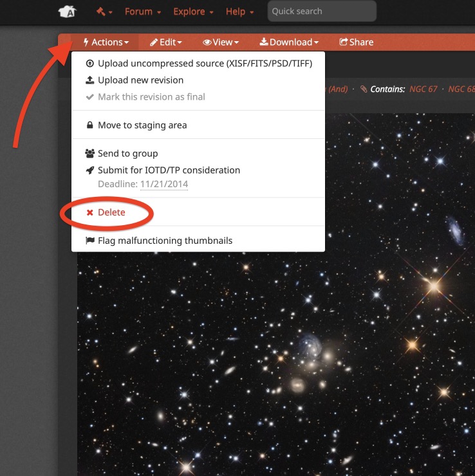Image resolution: width=475 pixels, height=476 pixels.
Task: Click the checkmark icon for final revision
Action: (x=89, y=97)
